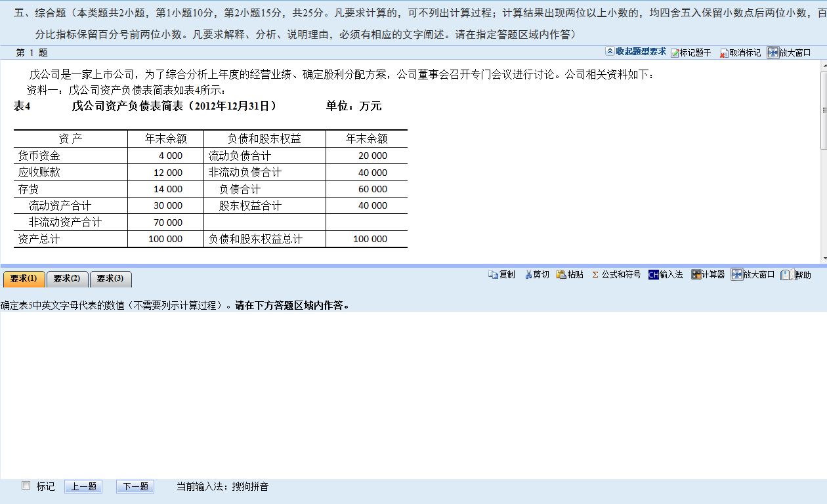The width and height of the screenshot is (827, 504).
Task: Stay on the 要求(1) tab
Action: coord(24,279)
